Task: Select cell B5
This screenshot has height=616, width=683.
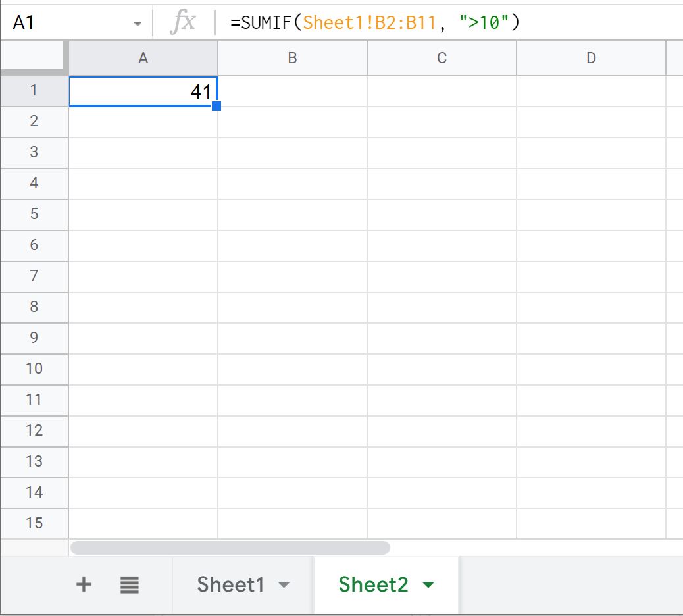Action: [x=293, y=215]
